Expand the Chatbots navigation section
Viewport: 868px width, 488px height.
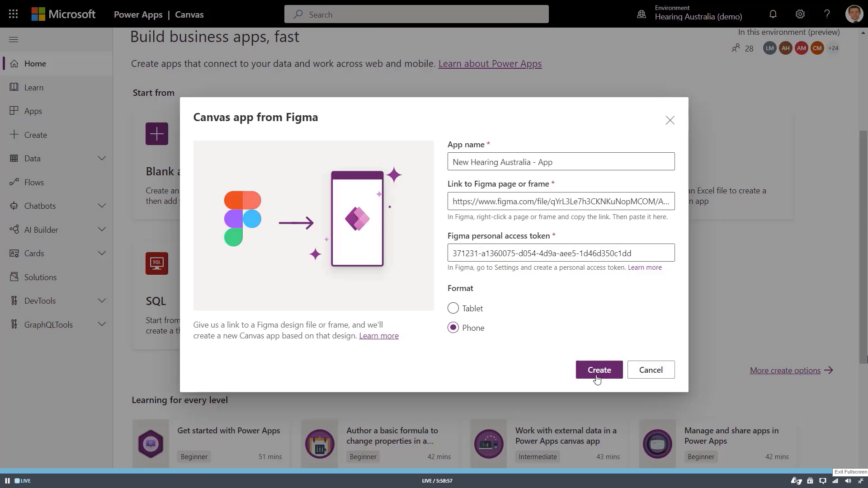[x=102, y=206]
